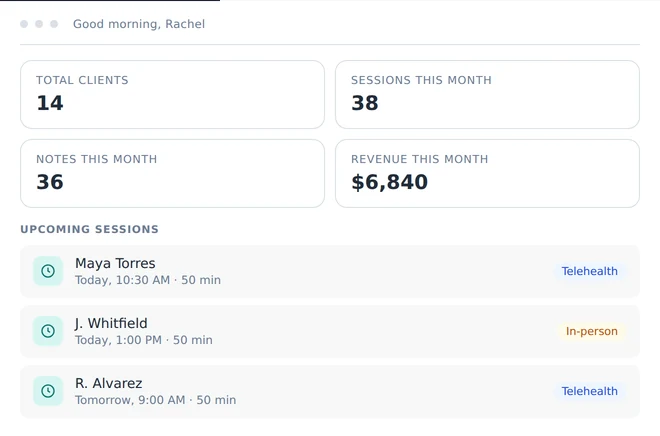This screenshot has width=660, height=436.
Task: Open the Total Clients card
Action: click(173, 95)
